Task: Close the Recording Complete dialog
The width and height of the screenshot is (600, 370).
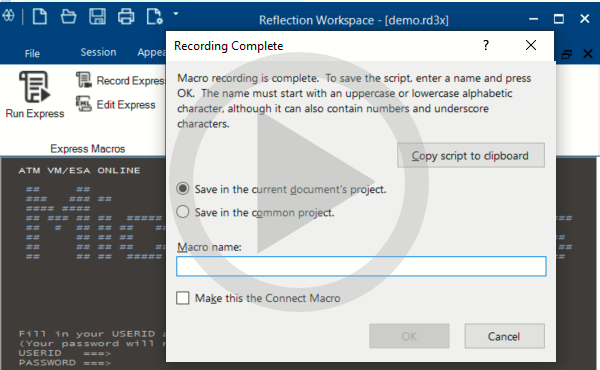Action: [x=531, y=46]
